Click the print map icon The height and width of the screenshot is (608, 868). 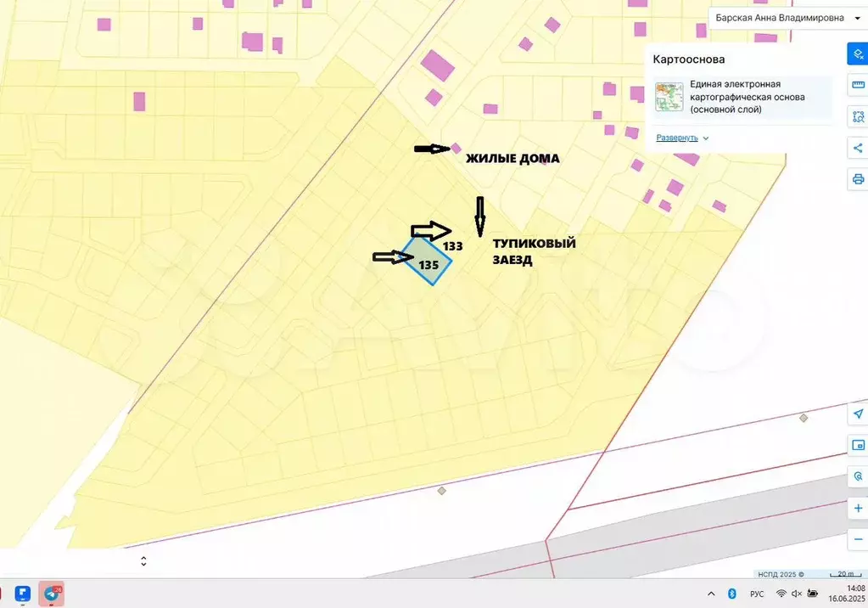coord(858,179)
